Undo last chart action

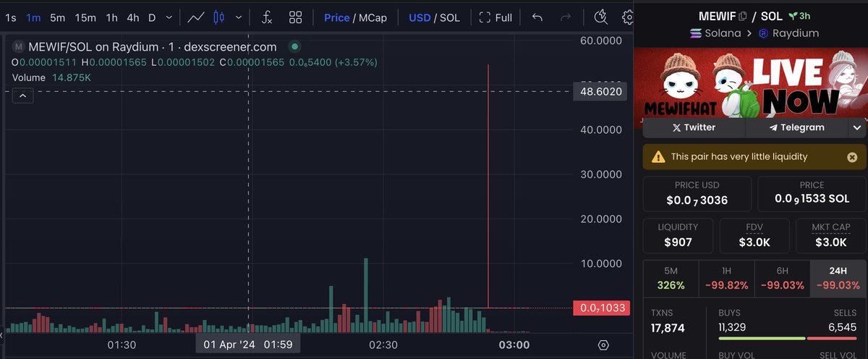(537, 17)
